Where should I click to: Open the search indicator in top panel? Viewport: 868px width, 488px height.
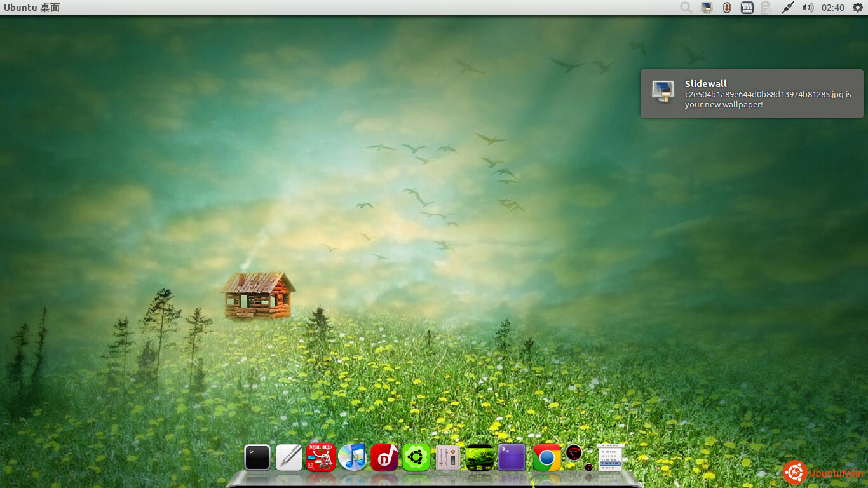point(686,8)
